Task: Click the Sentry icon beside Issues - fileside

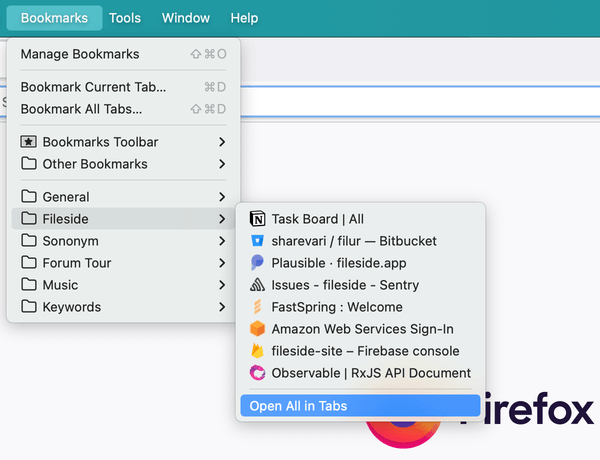Action: [x=257, y=285]
